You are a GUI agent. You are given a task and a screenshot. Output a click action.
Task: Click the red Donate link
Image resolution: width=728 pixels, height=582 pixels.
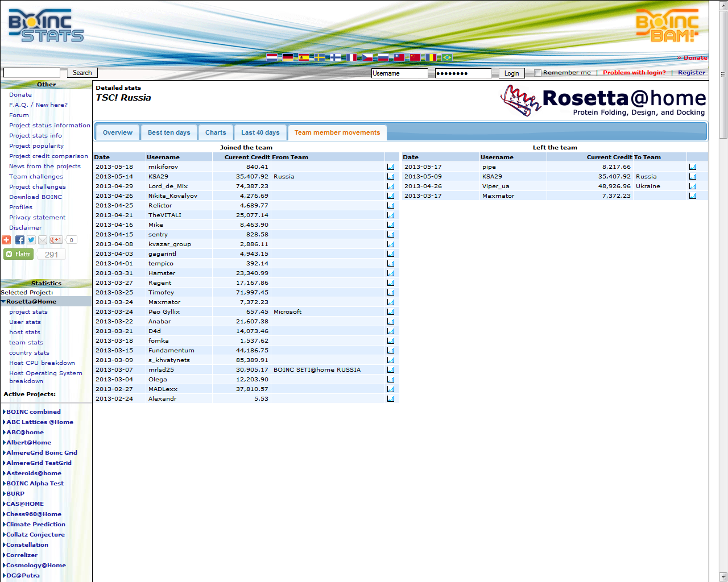pos(692,58)
